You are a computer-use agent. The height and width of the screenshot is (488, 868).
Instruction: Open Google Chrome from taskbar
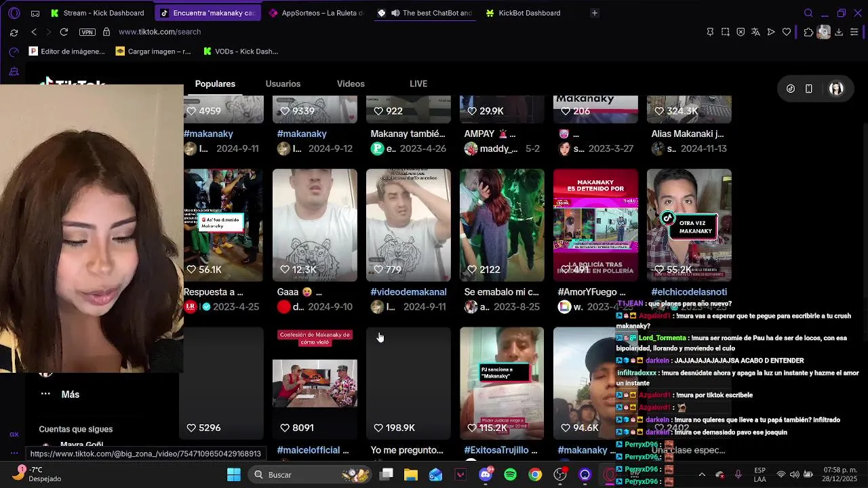click(535, 474)
